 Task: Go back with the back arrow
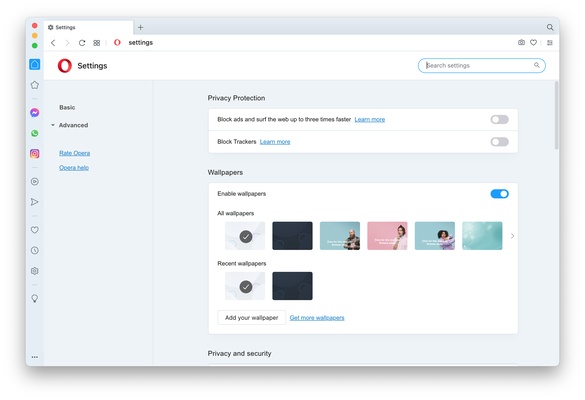click(x=53, y=43)
